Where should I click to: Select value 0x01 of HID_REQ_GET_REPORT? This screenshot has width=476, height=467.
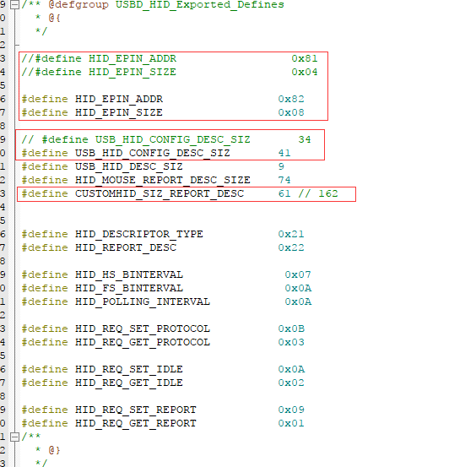point(291,423)
